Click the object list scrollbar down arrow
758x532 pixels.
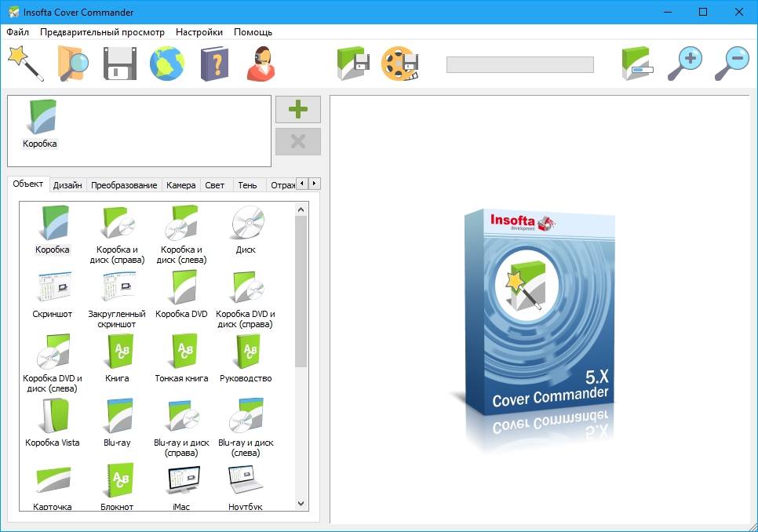[x=301, y=504]
